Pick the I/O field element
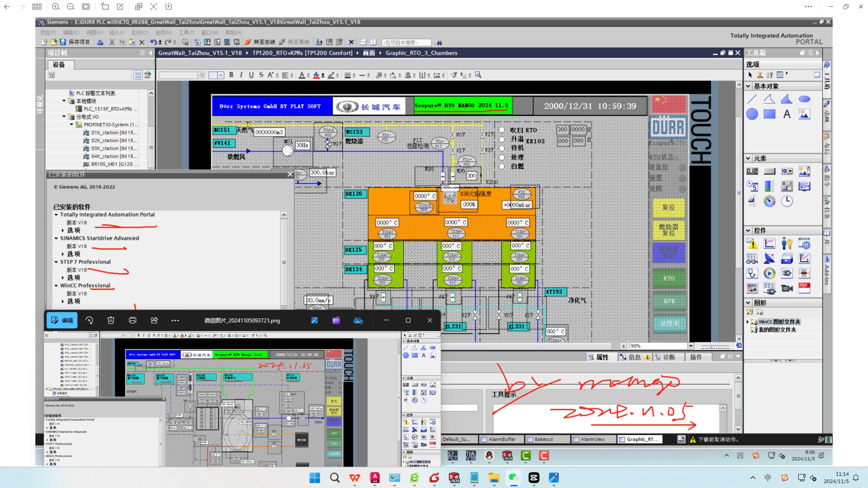 (x=752, y=171)
